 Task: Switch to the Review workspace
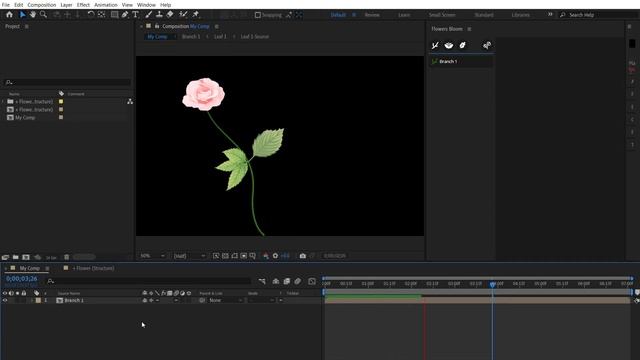coord(372,15)
